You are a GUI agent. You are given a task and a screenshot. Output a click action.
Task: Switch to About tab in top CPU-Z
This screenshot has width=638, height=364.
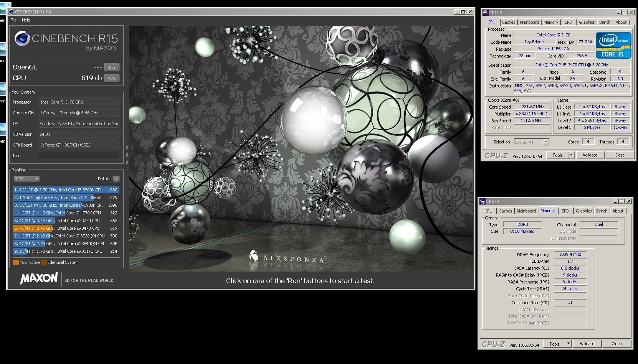pyautogui.click(x=621, y=22)
